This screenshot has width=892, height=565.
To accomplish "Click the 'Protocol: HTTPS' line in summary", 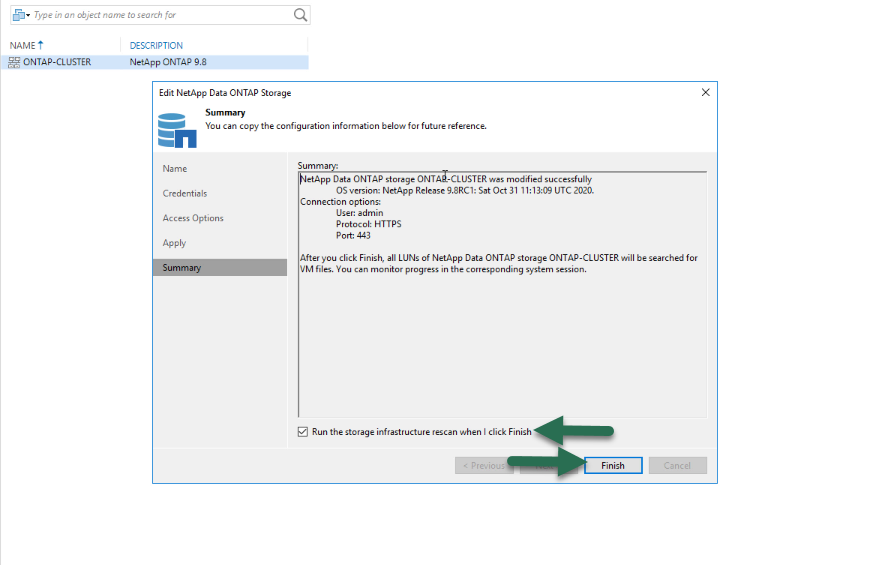I will [369, 224].
